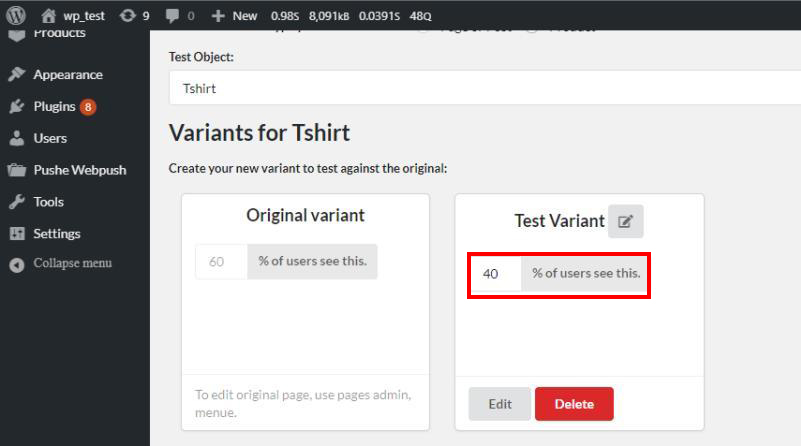Open the Tools menu

tap(49, 202)
